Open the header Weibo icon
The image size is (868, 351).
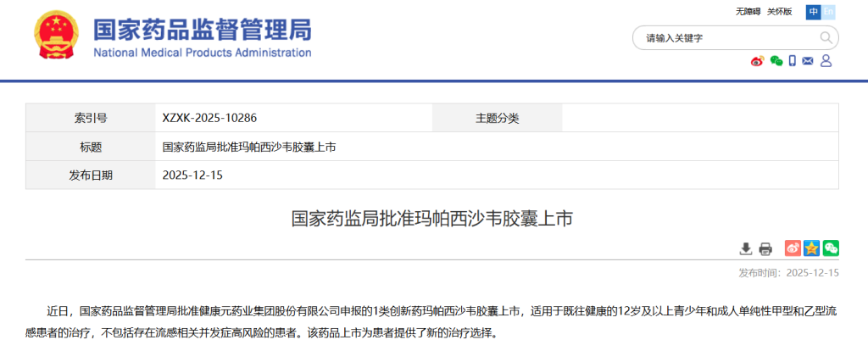tap(758, 61)
